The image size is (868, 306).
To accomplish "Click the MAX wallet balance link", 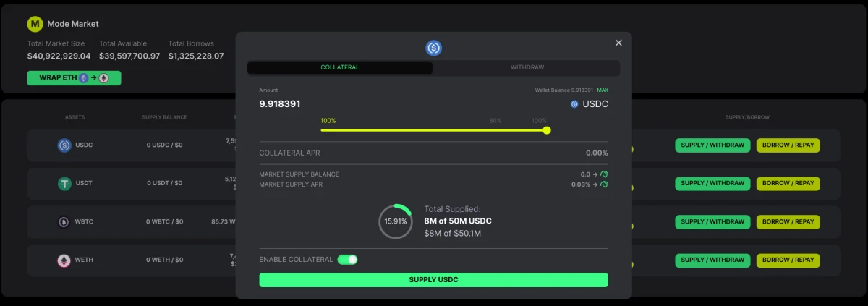I will (603, 90).
